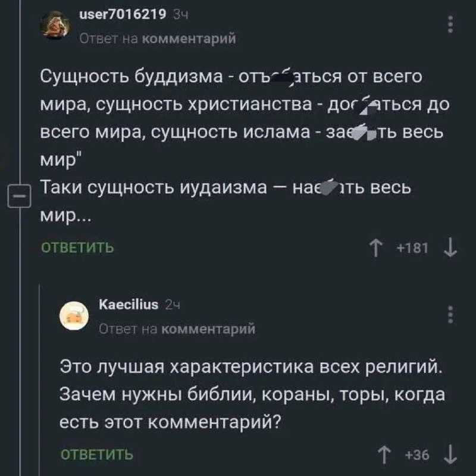Downvote the comment by user7016219
This screenshot has width=476, height=476.
[451, 248]
